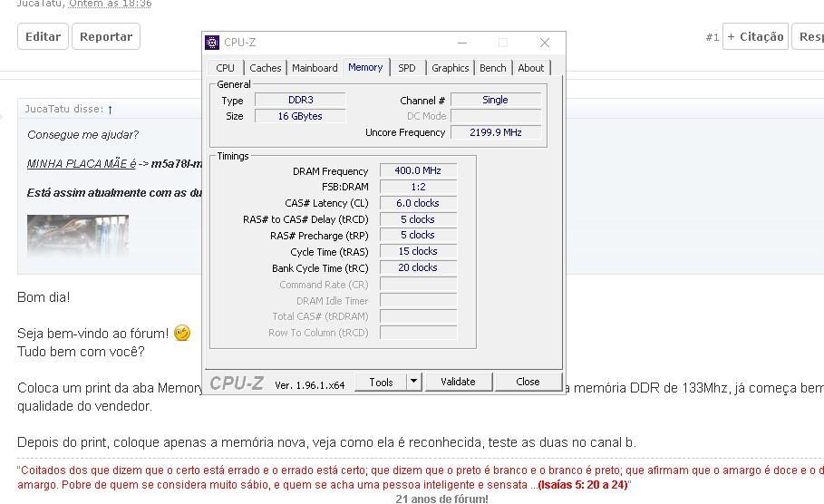
Task: Open the About tab
Action: [x=531, y=68]
